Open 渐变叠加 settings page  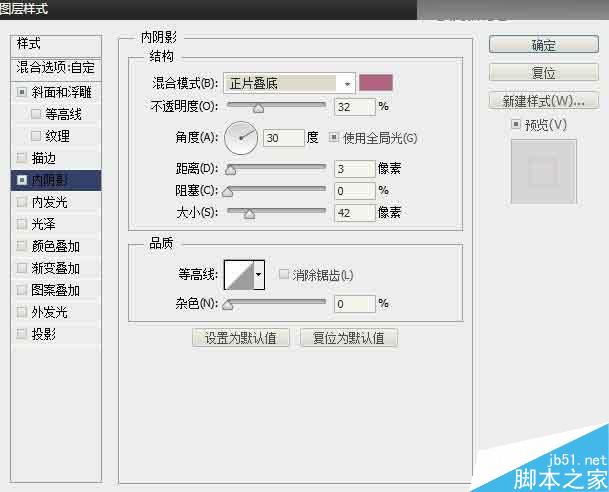tap(56, 268)
